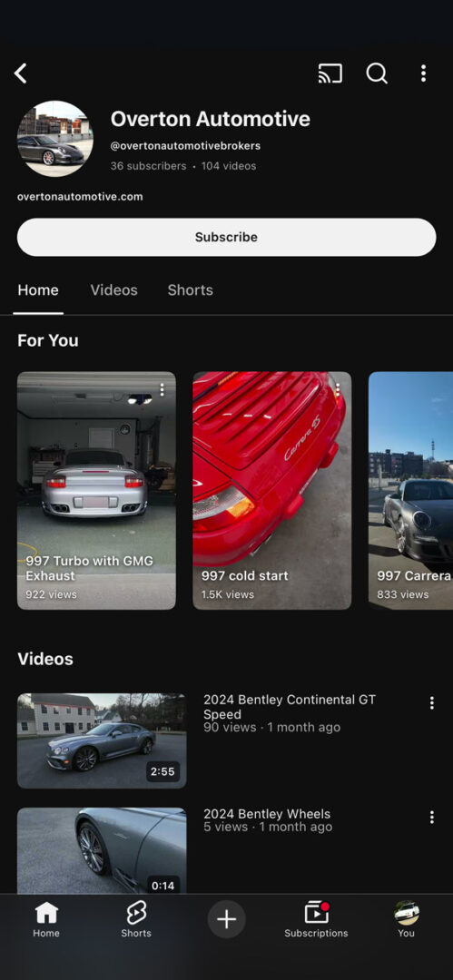Switch to the Videos tab
The image size is (453, 980).
pos(113,290)
